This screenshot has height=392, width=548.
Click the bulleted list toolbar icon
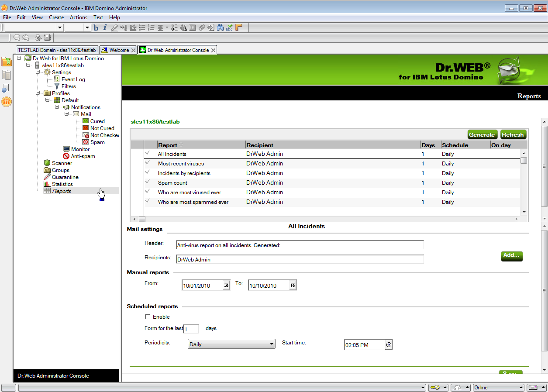(142, 28)
